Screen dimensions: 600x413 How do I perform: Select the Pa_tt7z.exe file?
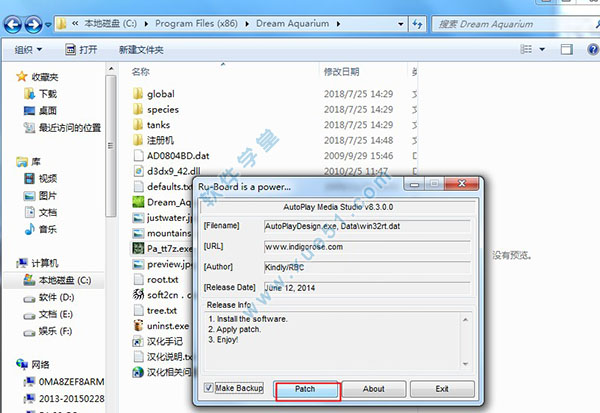[x=162, y=249]
